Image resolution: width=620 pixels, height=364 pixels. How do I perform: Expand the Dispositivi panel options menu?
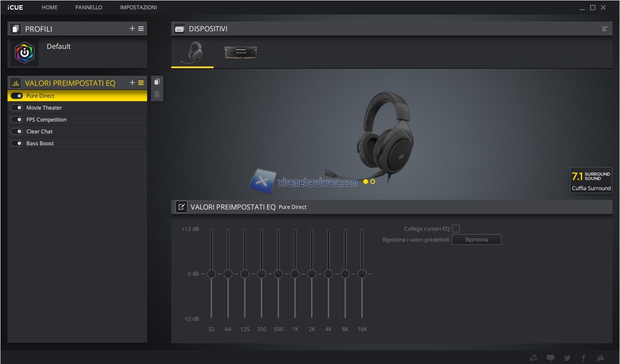pos(605,29)
